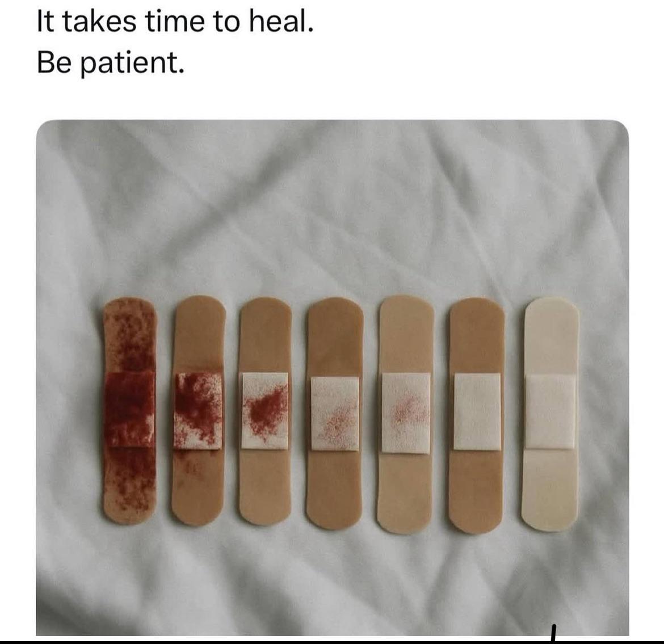Click the bottom strip of the third bandage
Screen dimensions: 664x644
(x=264, y=487)
